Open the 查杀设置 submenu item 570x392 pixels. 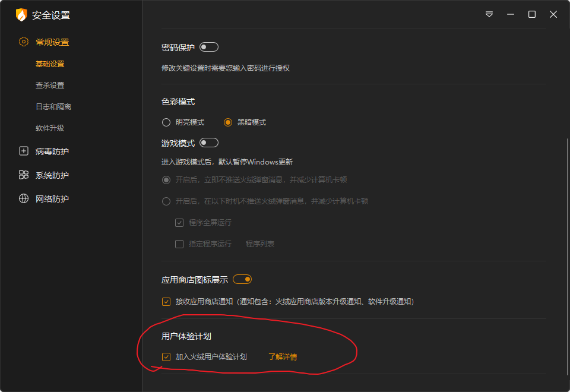[50, 86]
